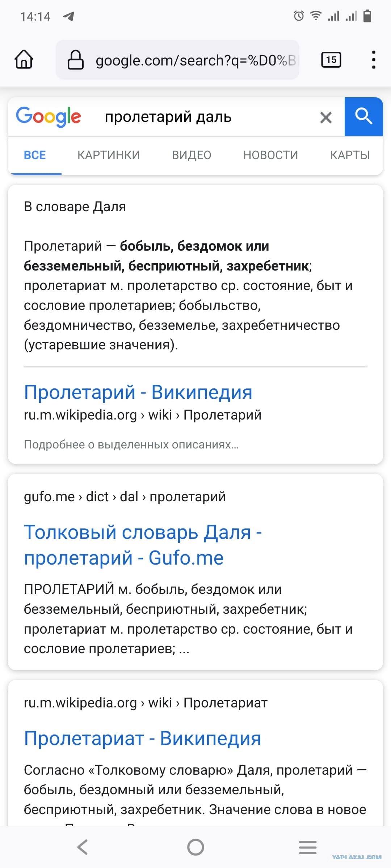Open the tab switcher showing 15 tabs
The width and height of the screenshot is (391, 868).
[x=331, y=60]
